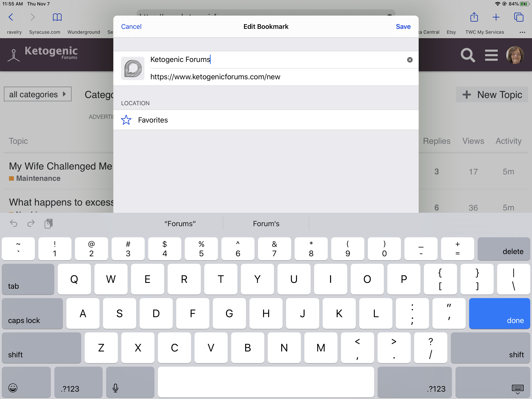The width and height of the screenshot is (532, 399).
Task: Tap the left bracket key
Action: [440, 279]
